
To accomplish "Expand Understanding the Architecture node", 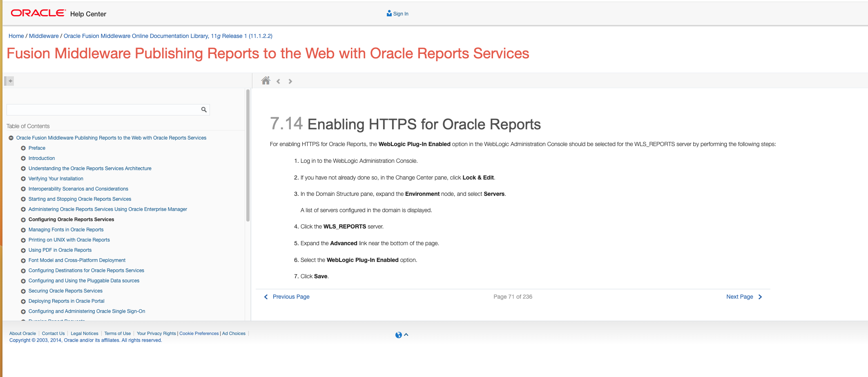I will pyautogui.click(x=23, y=169).
